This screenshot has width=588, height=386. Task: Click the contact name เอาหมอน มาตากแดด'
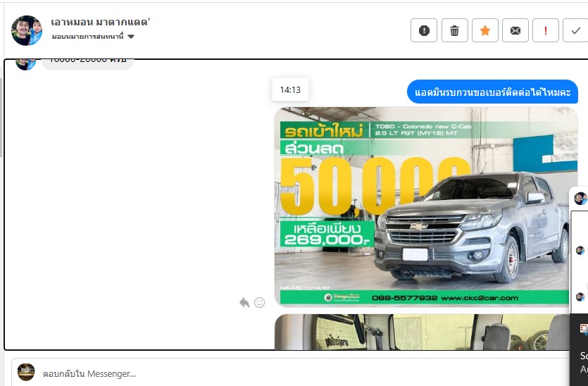pos(100,22)
